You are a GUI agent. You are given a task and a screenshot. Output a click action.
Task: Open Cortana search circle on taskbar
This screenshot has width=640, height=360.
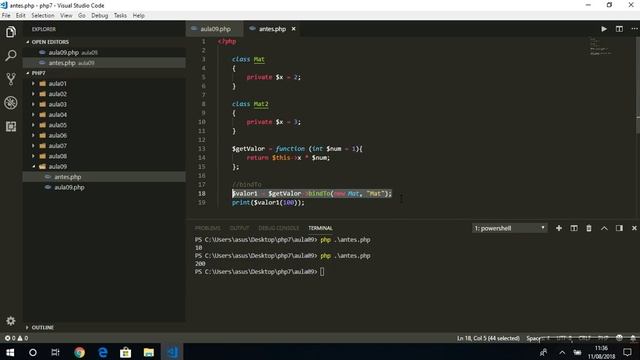point(33,352)
